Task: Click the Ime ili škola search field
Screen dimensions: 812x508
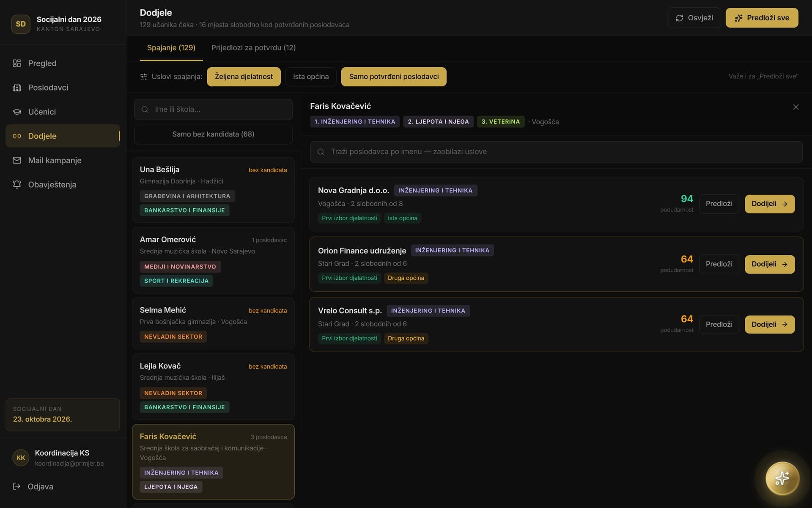Action: 213,109
